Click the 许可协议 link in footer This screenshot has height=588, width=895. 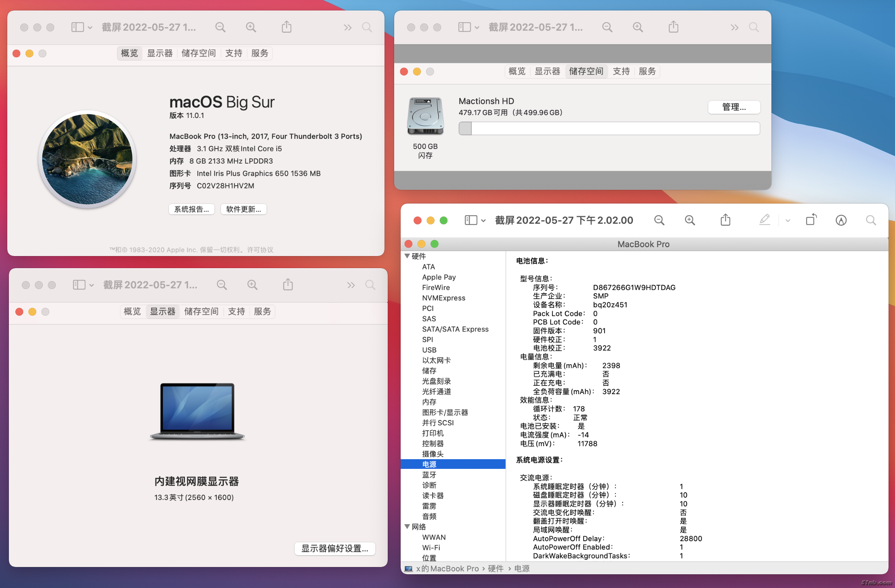pyautogui.click(x=260, y=250)
